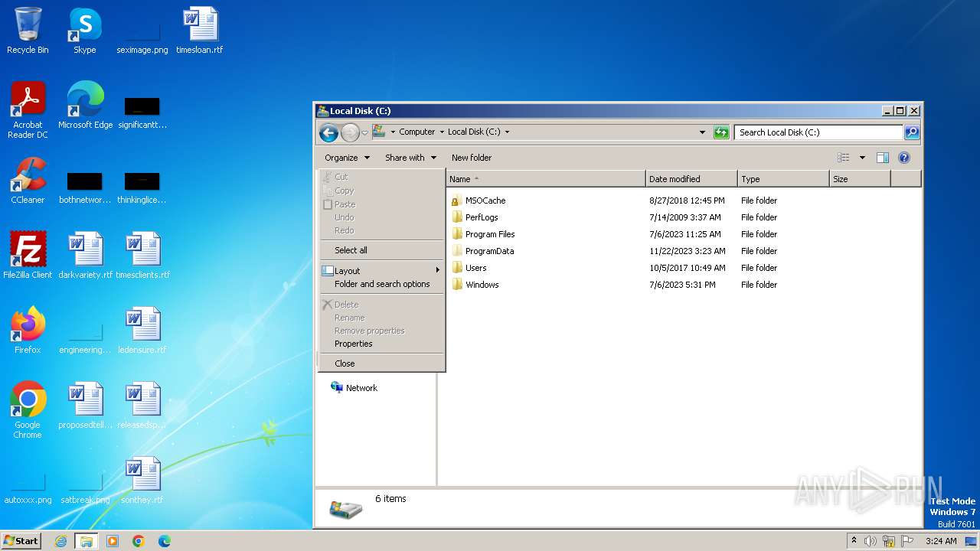
Task: Click the taskbar clock showing 3:24 AM
Action: point(941,541)
